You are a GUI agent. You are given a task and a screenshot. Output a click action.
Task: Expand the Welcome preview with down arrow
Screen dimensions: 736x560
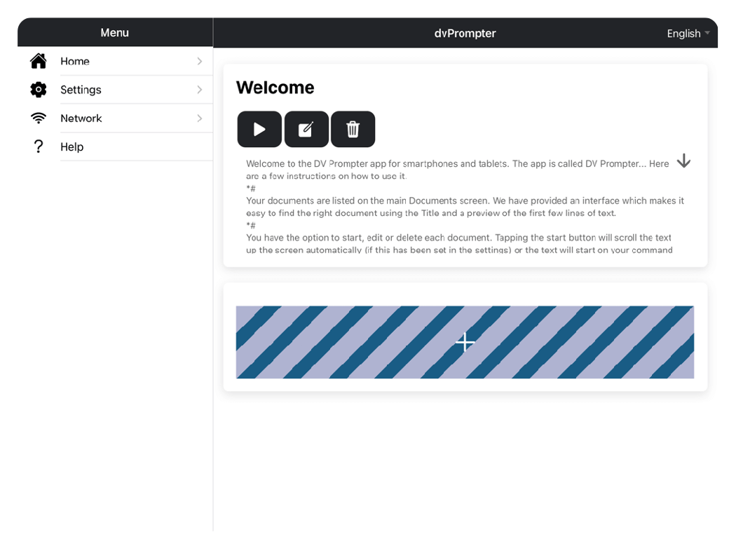point(683,161)
